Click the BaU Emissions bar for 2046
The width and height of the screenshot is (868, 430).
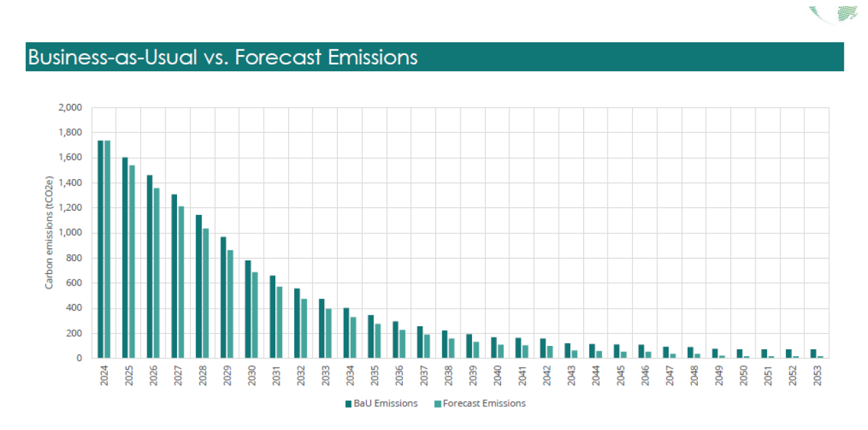[x=642, y=351]
